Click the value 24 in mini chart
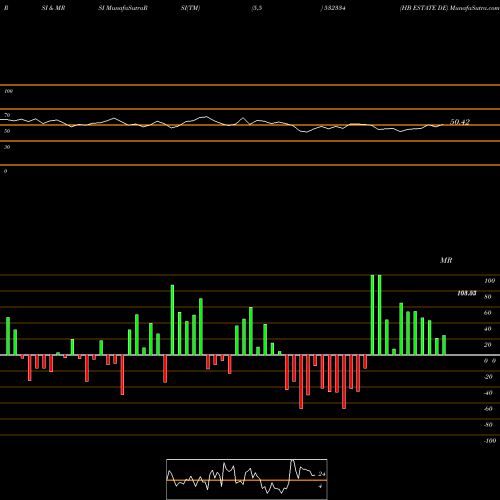500x500 pixels. tap(322, 474)
